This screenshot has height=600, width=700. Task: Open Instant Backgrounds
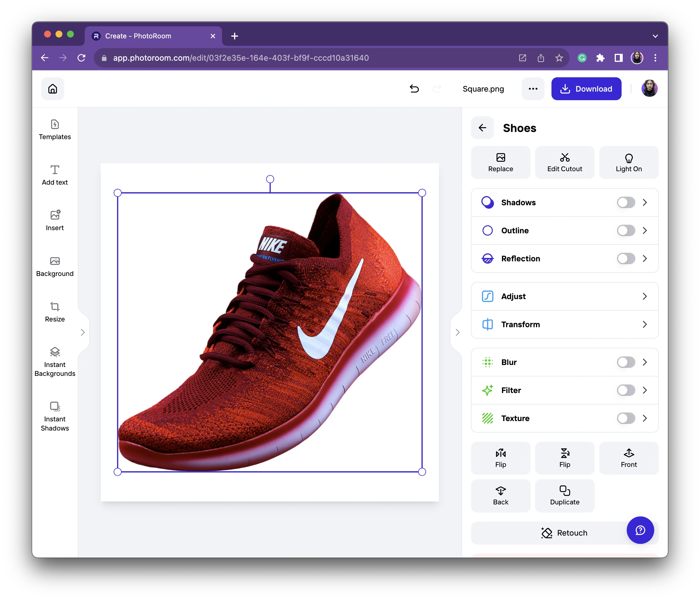[55, 362]
